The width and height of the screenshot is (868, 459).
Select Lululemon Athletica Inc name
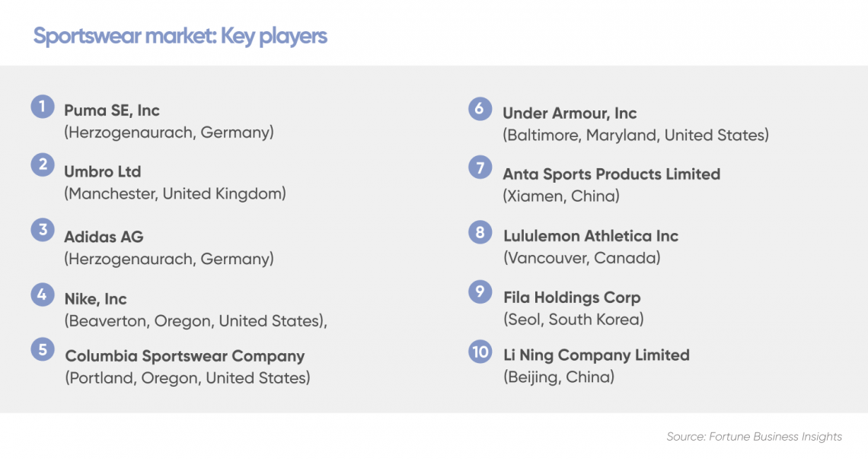(x=591, y=236)
